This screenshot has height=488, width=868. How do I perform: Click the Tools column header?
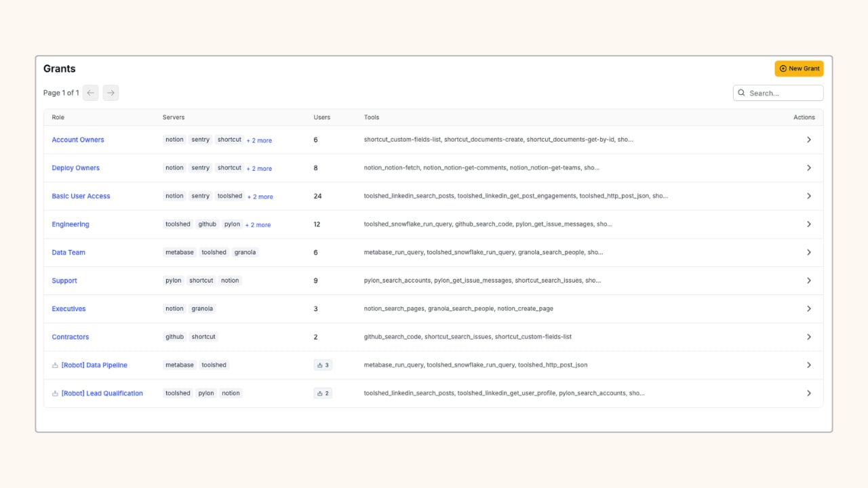(x=372, y=117)
